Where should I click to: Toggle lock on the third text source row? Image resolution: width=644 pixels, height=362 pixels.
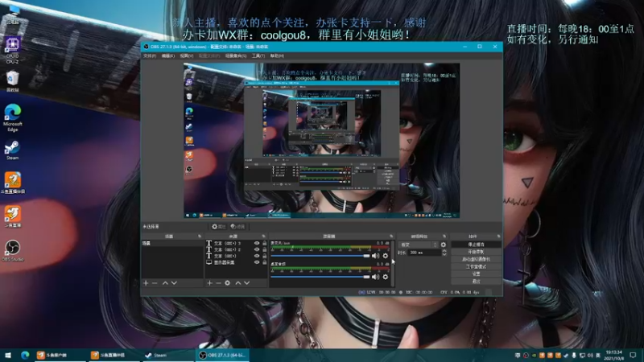265,256
